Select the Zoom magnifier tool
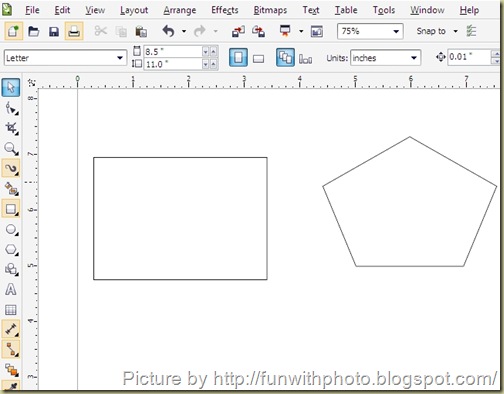 [11, 149]
